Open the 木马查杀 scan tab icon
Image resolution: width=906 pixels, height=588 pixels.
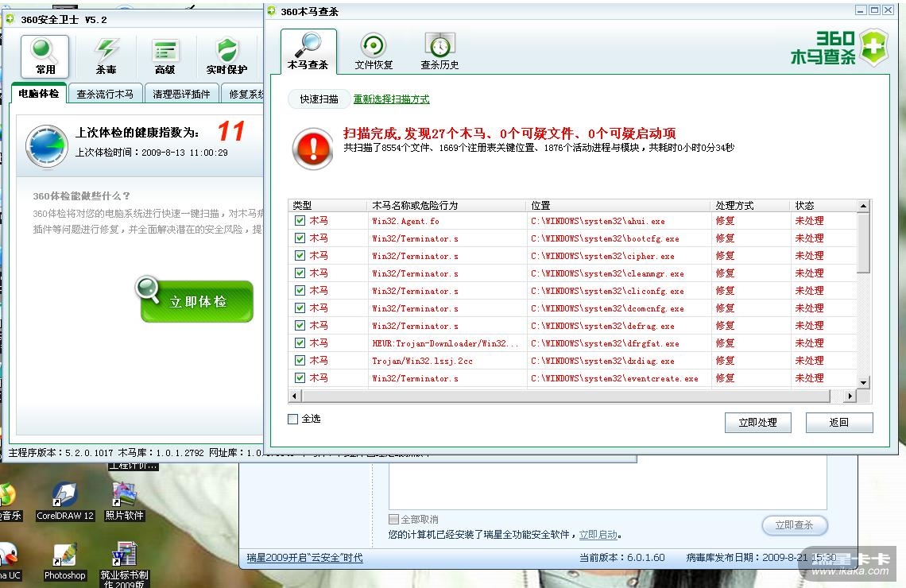pyautogui.click(x=308, y=51)
